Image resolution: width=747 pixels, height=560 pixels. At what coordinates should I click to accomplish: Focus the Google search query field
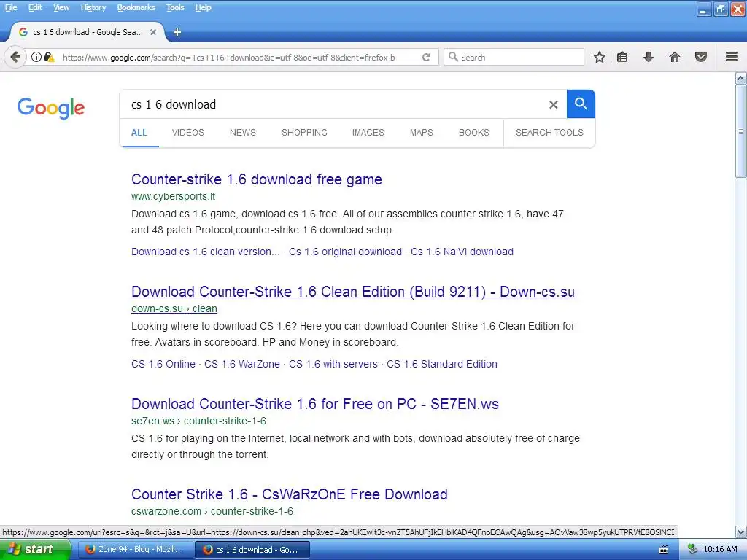(333, 105)
